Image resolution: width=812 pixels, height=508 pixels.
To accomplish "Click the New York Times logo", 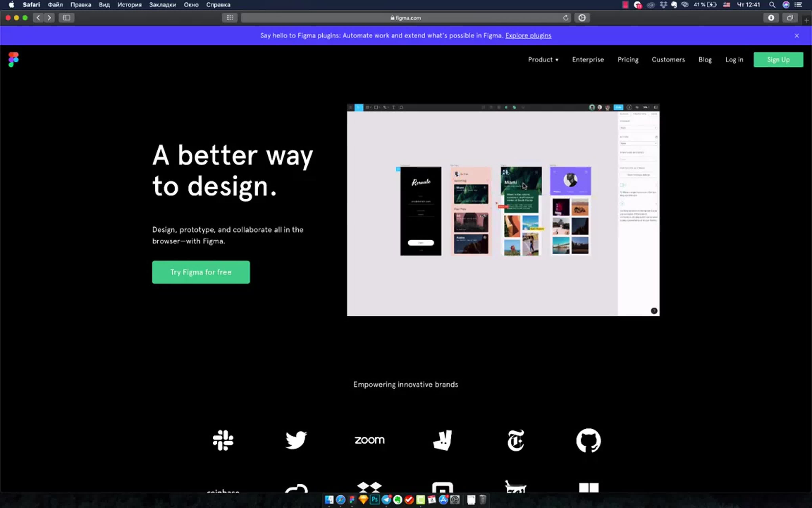I will tap(516, 440).
